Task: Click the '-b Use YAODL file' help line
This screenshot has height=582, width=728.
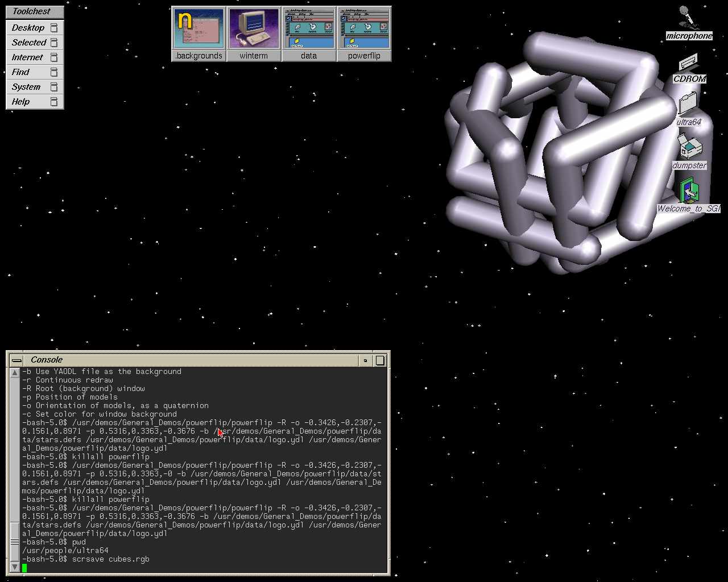Action: click(x=102, y=372)
